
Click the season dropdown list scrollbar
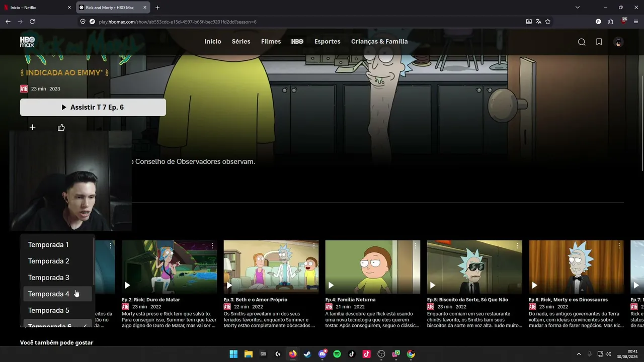pyautogui.click(x=94, y=262)
